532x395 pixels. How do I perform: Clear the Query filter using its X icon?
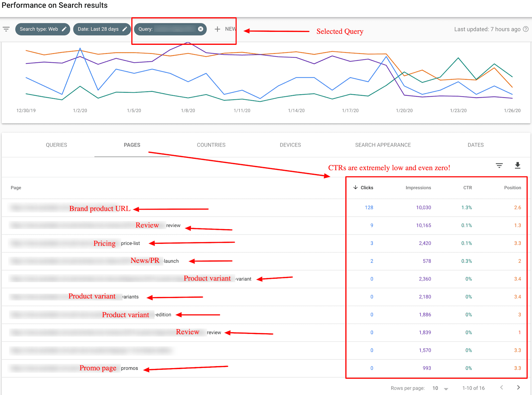click(200, 29)
